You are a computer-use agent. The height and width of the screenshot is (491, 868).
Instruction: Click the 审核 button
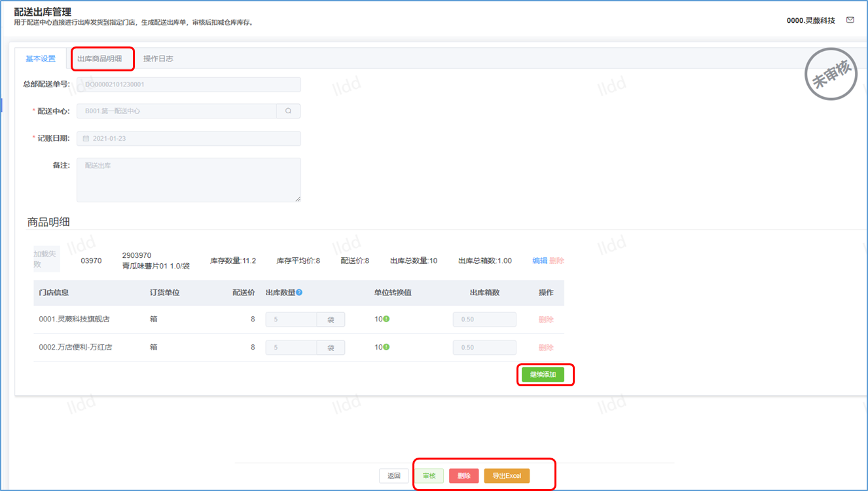click(x=429, y=476)
